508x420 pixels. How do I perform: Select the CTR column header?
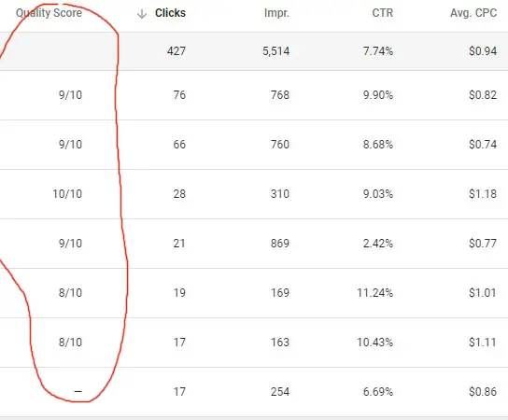click(382, 13)
